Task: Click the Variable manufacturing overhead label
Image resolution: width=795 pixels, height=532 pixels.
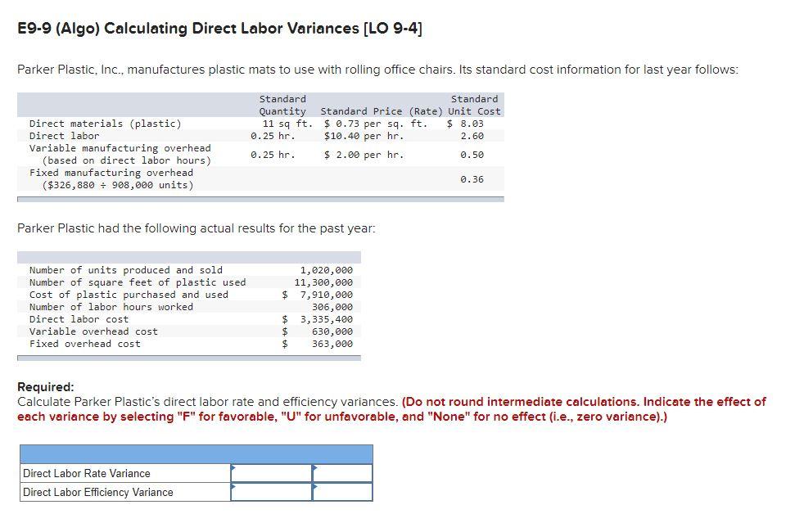Action: point(119,148)
